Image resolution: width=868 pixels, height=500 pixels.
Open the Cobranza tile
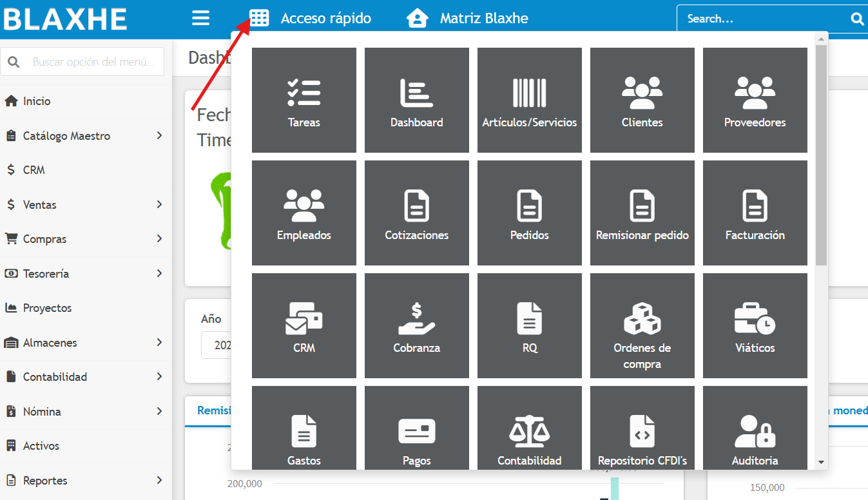417,325
